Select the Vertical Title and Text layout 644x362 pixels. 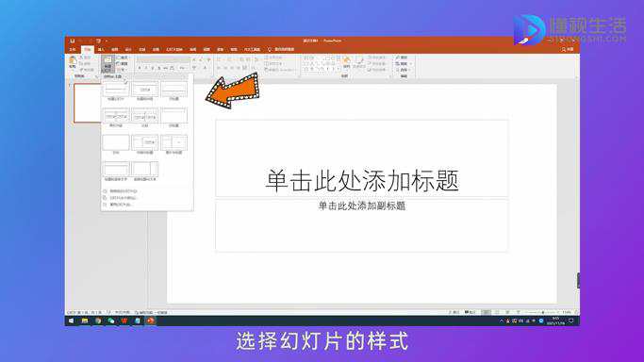click(145, 170)
